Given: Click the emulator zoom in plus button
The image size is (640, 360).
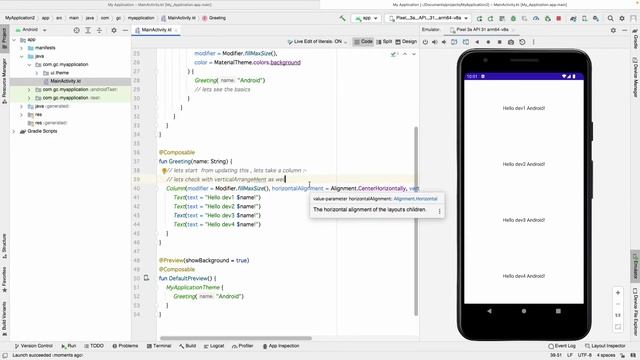Looking at the screenshot, I should point(618,293).
